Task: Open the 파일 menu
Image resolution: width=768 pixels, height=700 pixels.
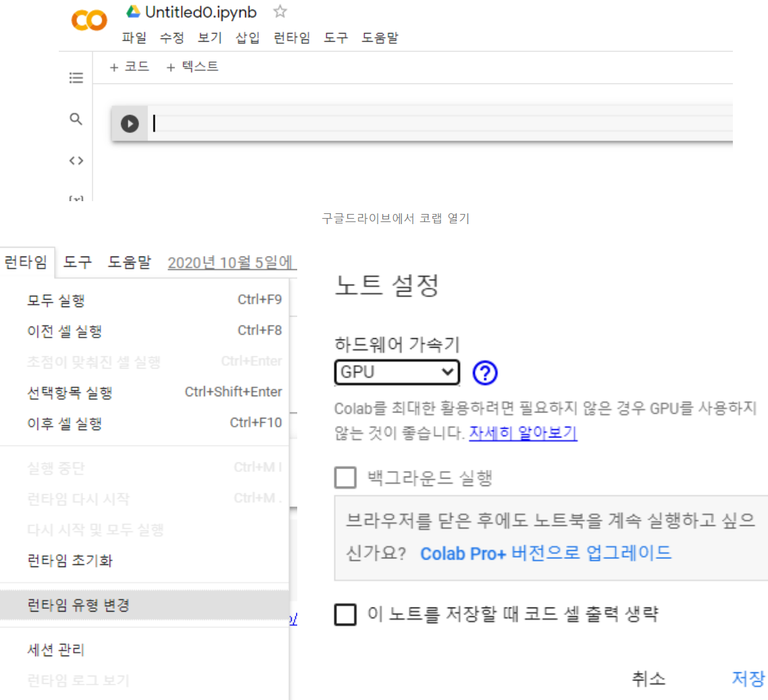Action: pyautogui.click(x=134, y=38)
